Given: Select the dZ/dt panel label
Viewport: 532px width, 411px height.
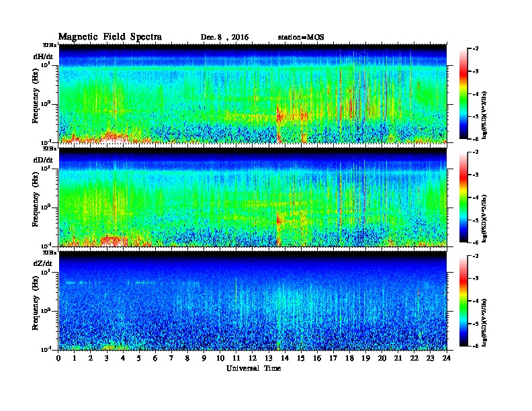Looking at the screenshot, I should pyautogui.click(x=43, y=263).
